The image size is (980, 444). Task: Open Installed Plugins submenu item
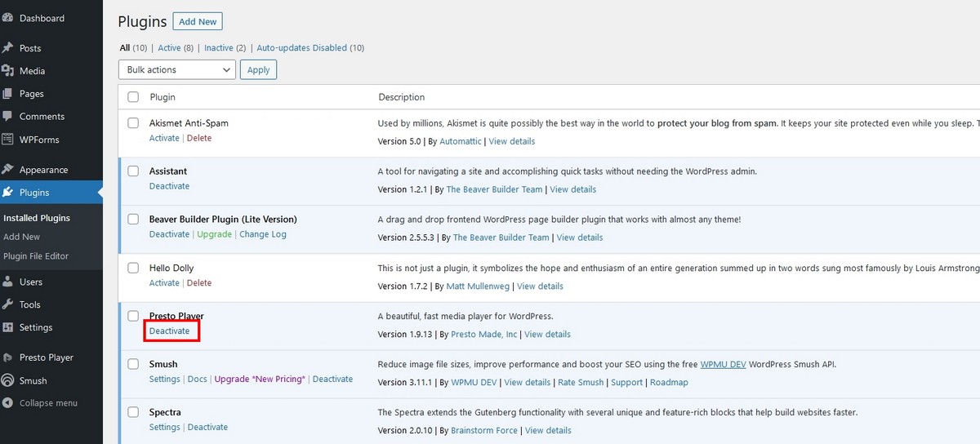pos(37,218)
